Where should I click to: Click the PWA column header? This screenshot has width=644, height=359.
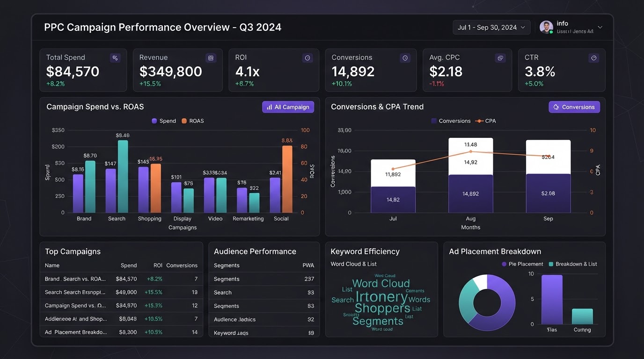coord(308,266)
